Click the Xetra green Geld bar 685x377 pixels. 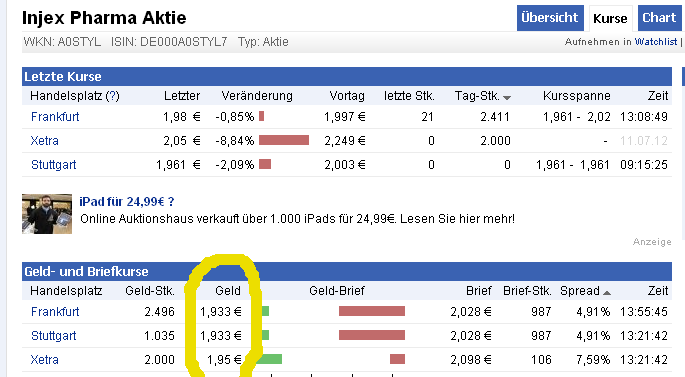(x=269, y=359)
